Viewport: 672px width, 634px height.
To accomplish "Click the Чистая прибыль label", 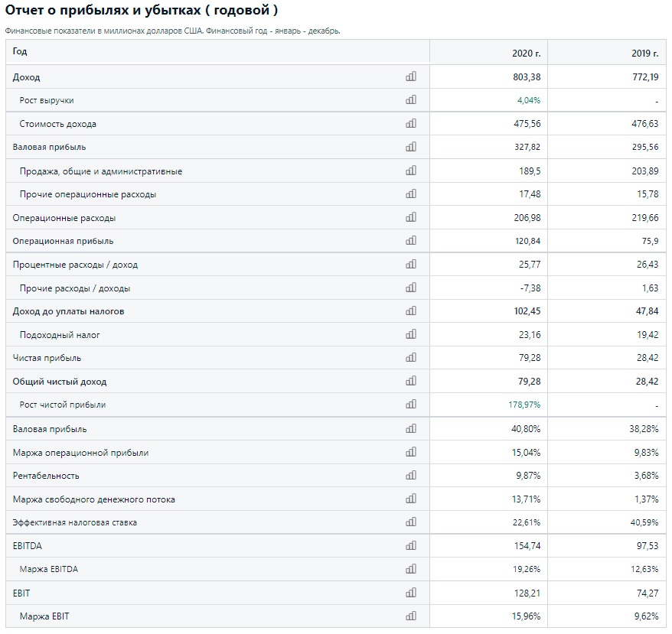I will [47, 358].
